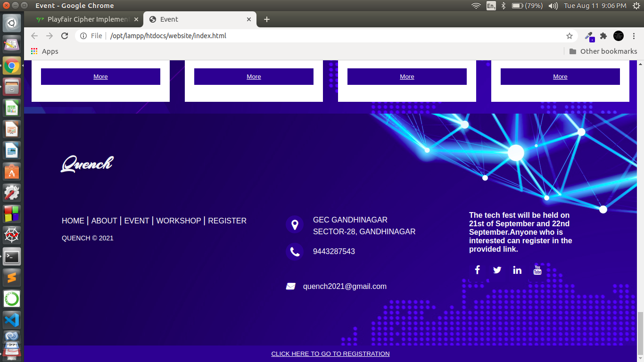The height and width of the screenshot is (362, 644).
Task: Open REGISTER in the footer nav
Action: (227, 221)
